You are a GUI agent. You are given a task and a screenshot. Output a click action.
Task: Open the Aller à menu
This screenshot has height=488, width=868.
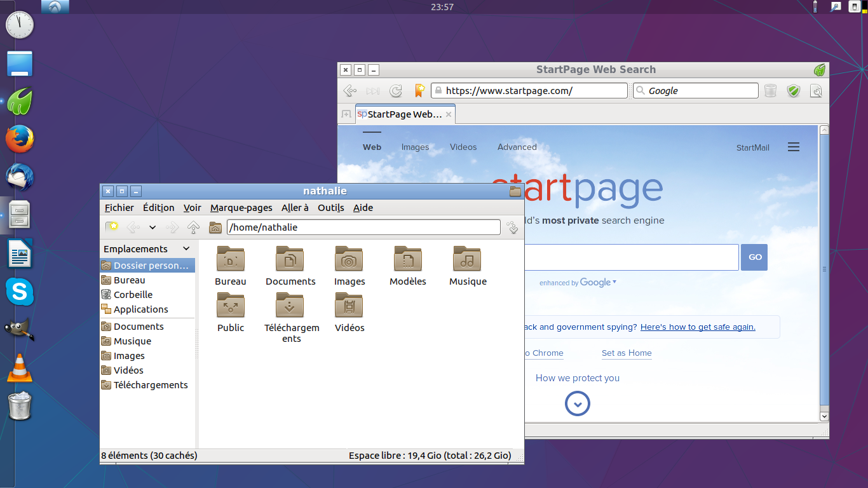[295, 208]
